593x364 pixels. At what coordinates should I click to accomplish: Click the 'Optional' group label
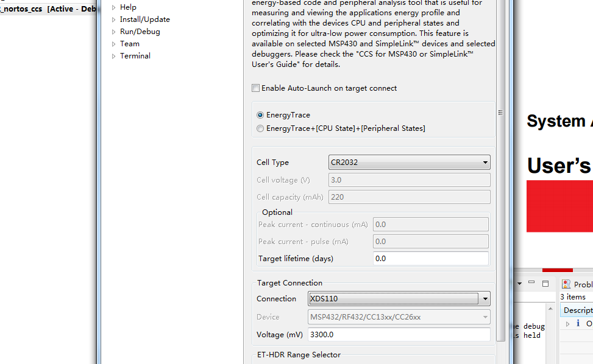click(x=277, y=212)
